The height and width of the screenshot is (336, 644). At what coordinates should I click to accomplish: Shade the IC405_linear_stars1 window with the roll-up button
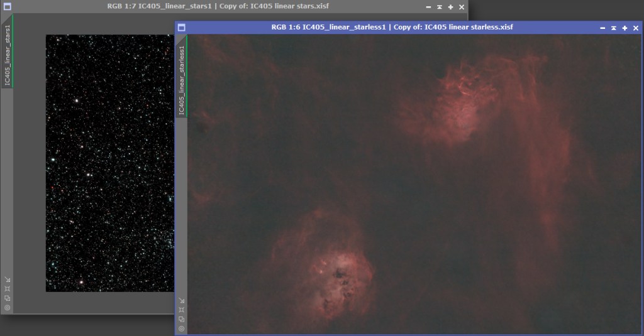click(x=439, y=7)
